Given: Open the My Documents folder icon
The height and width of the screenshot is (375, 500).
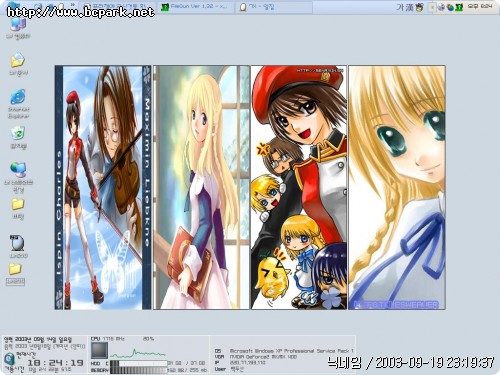Looking at the screenshot, I should [x=17, y=61].
